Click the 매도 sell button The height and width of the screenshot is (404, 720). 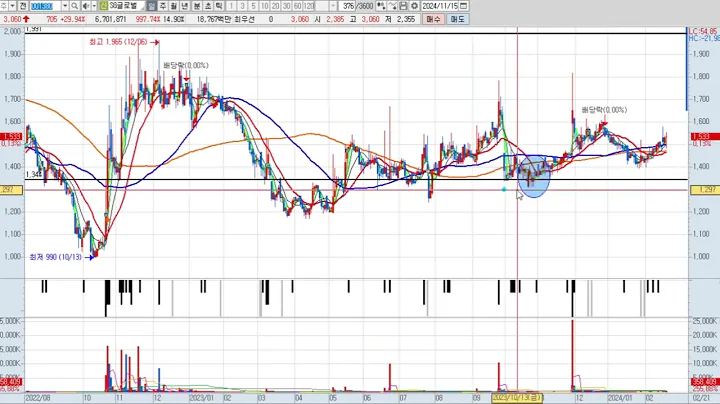(x=457, y=19)
